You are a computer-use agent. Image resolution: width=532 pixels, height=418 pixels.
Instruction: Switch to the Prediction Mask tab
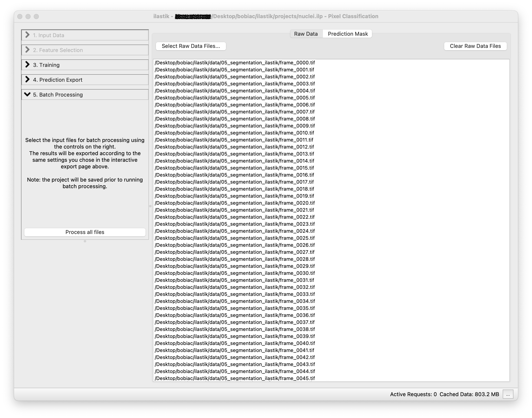(x=348, y=34)
